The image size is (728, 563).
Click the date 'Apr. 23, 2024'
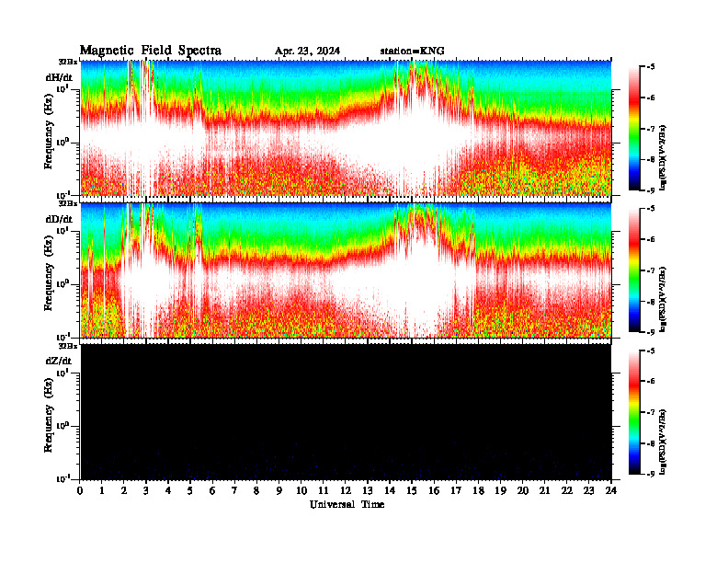(307, 52)
